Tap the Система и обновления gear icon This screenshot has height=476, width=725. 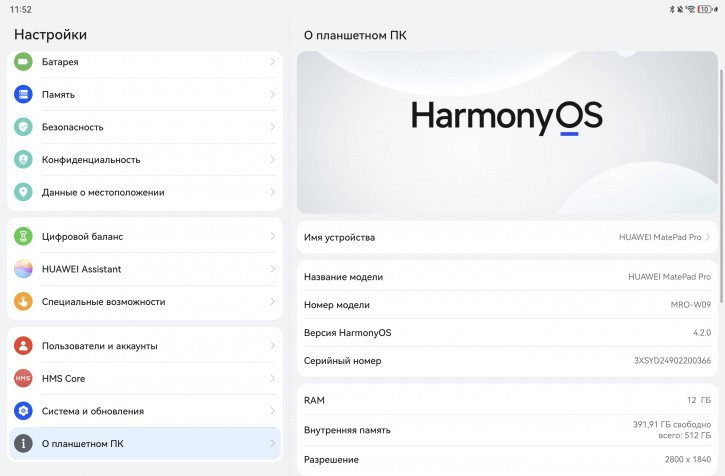point(23,411)
